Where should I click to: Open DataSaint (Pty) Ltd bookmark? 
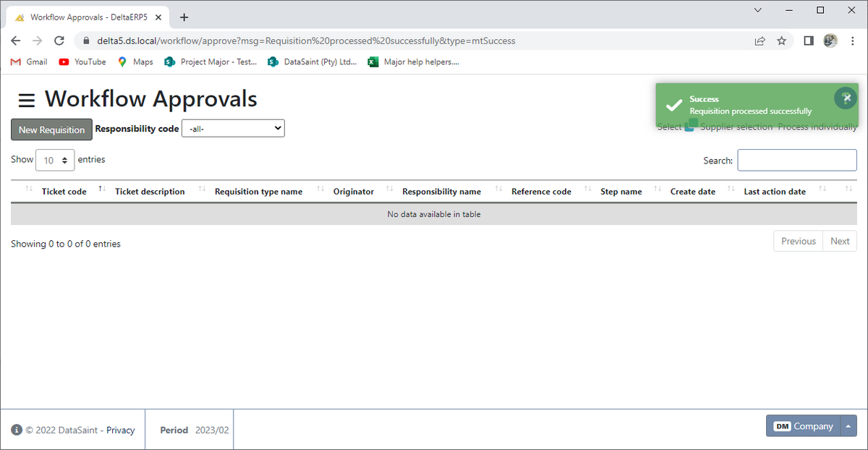[x=312, y=62]
